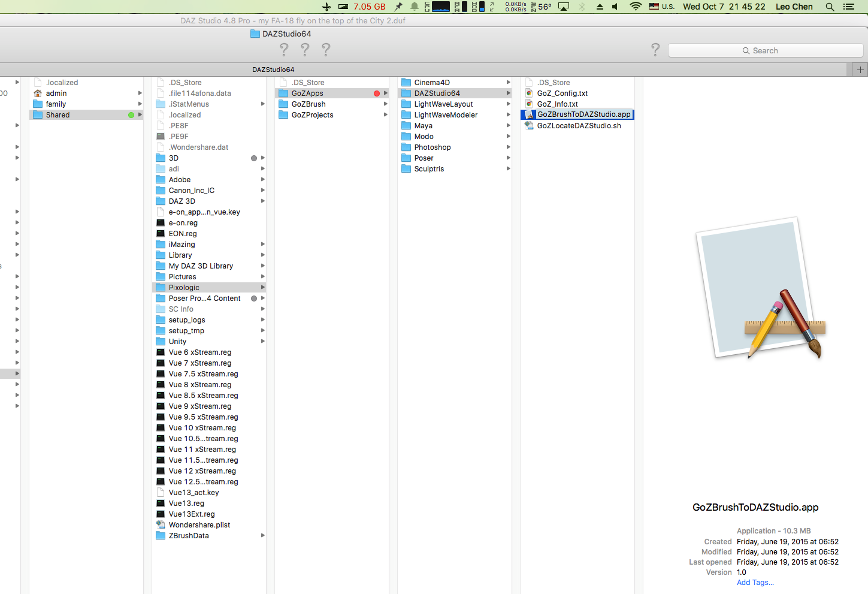Image resolution: width=868 pixels, height=594 pixels.
Task: Click the GoZLocateDAZStudio.sh script icon
Action: tap(529, 125)
